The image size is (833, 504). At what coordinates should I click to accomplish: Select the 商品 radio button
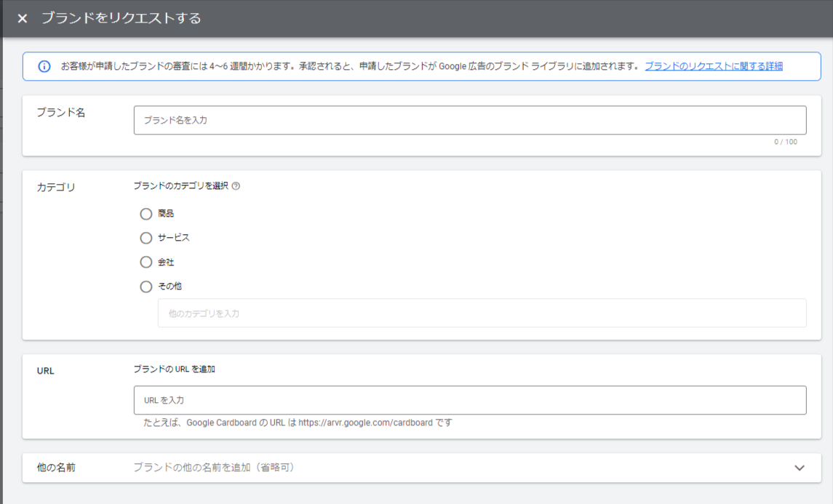(x=146, y=214)
